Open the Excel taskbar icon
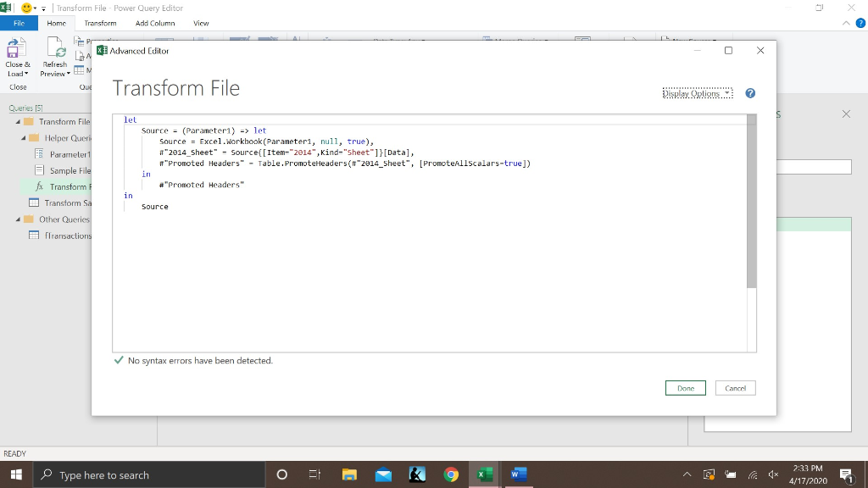 [484, 474]
